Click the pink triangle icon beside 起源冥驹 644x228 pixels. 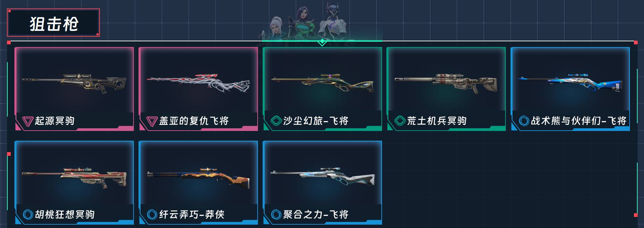(28, 121)
